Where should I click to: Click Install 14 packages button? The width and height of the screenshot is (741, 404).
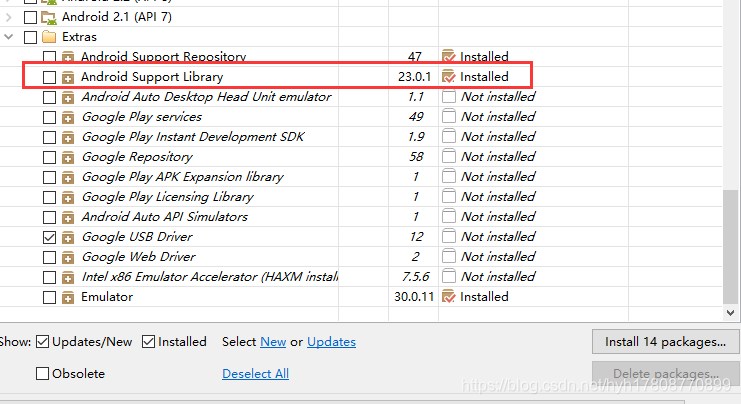point(665,342)
